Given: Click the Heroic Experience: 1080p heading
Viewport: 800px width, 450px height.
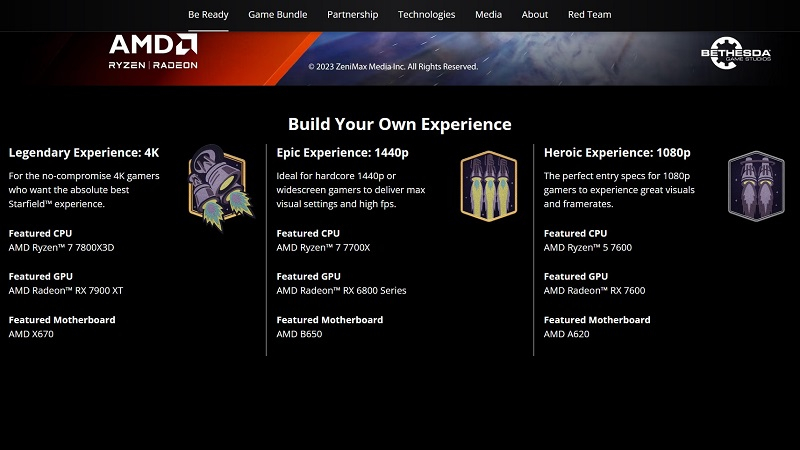Looking at the screenshot, I should pos(617,153).
